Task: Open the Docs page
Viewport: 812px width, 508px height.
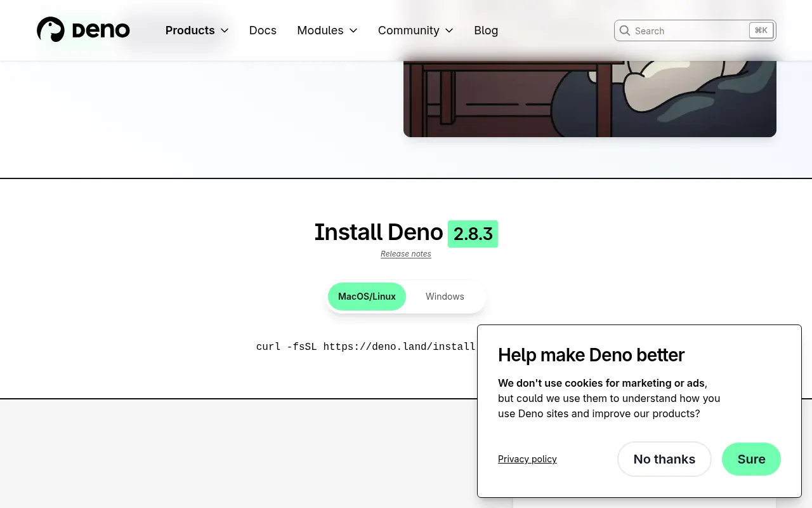Action: tap(263, 30)
